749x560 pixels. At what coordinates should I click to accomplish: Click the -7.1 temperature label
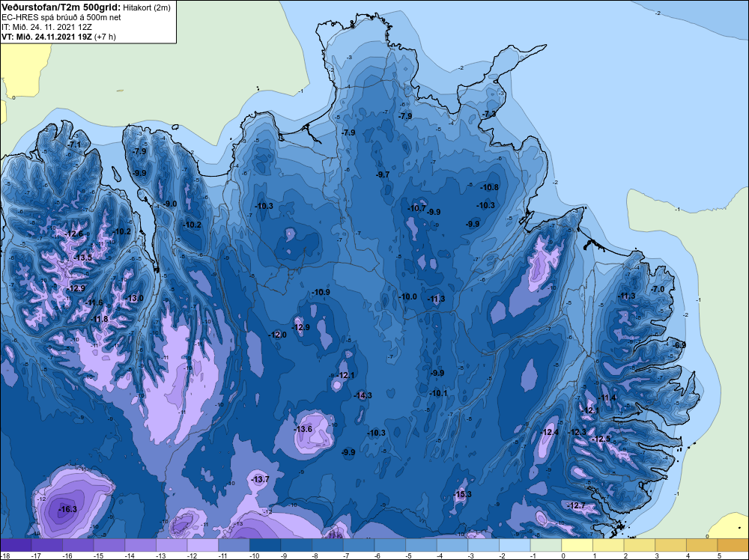click(x=74, y=144)
